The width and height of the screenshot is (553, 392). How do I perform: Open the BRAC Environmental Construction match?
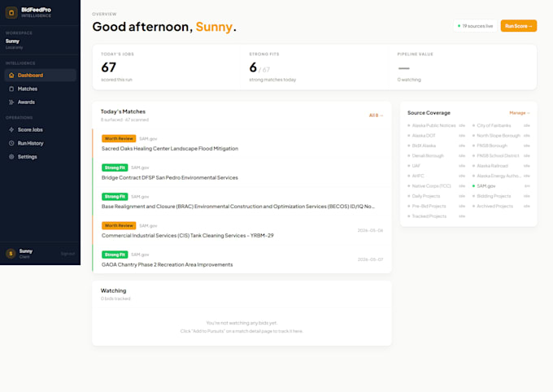point(242,202)
